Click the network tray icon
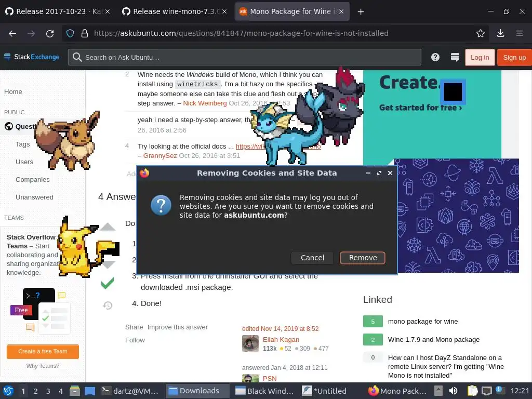The height and width of the screenshot is (399, 532). [x=486, y=391]
